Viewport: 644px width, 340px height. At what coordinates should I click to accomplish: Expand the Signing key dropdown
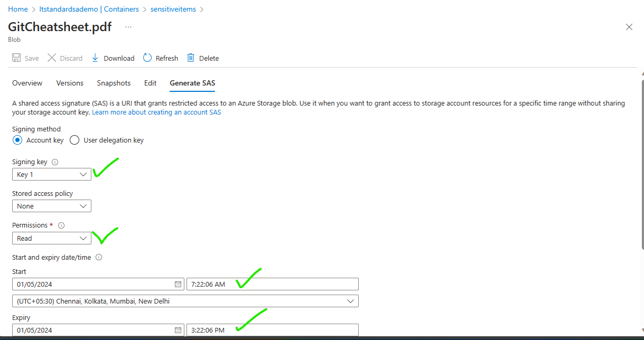[x=52, y=174]
